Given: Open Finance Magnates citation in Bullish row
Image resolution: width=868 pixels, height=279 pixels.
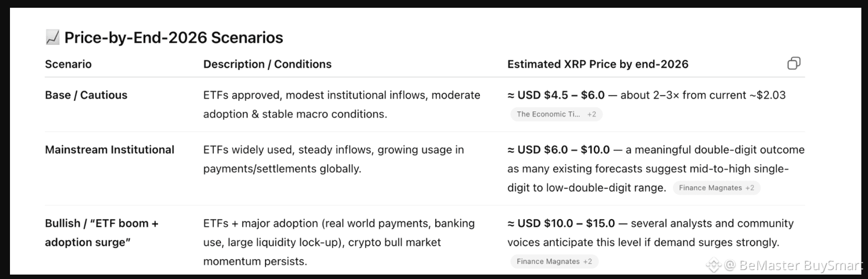Looking at the screenshot, I should [554, 261].
